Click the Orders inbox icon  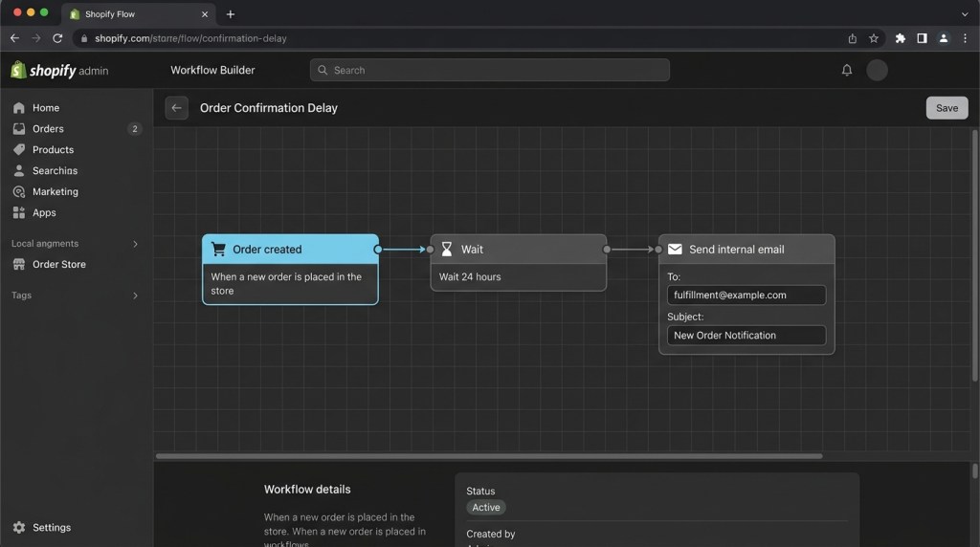point(19,129)
